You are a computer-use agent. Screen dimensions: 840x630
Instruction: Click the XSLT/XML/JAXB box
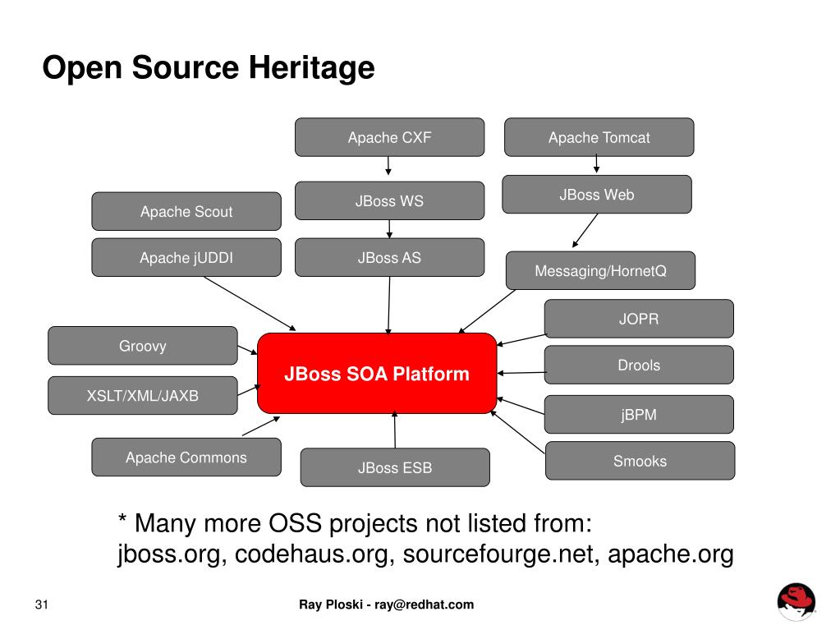tap(143, 395)
